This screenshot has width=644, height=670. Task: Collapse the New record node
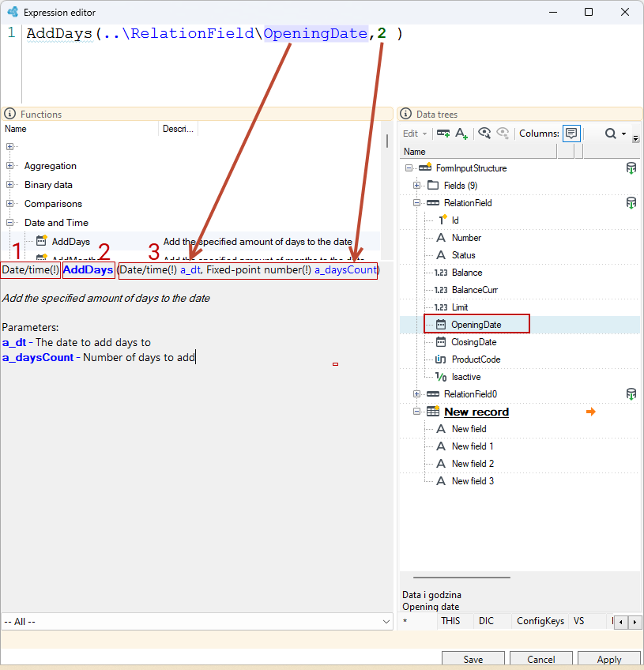pyautogui.click(x=416, y=412)
